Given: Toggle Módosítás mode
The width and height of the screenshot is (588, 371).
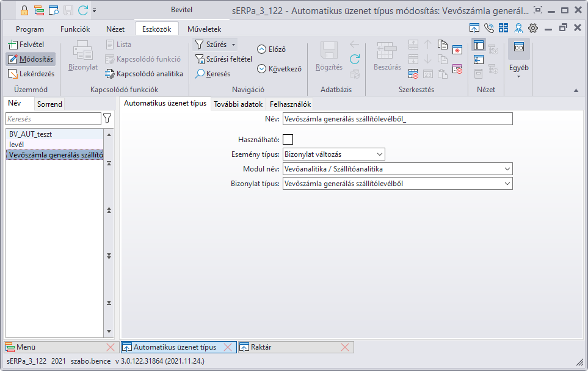Looking at the screenshot, I should 31,59.
